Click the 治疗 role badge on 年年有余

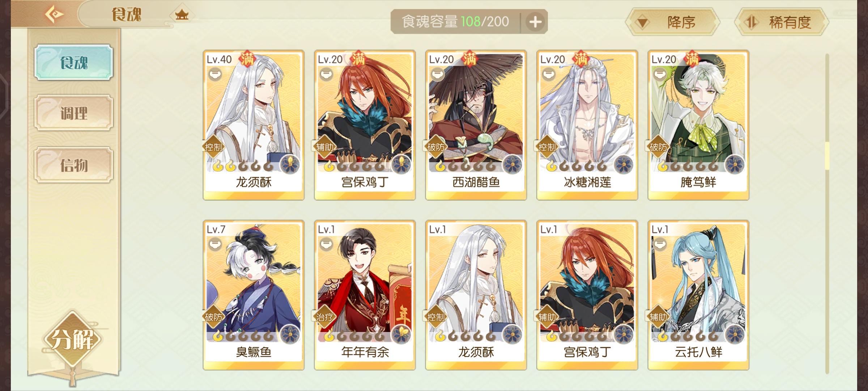pyautogui.click(x=325, y=318)
